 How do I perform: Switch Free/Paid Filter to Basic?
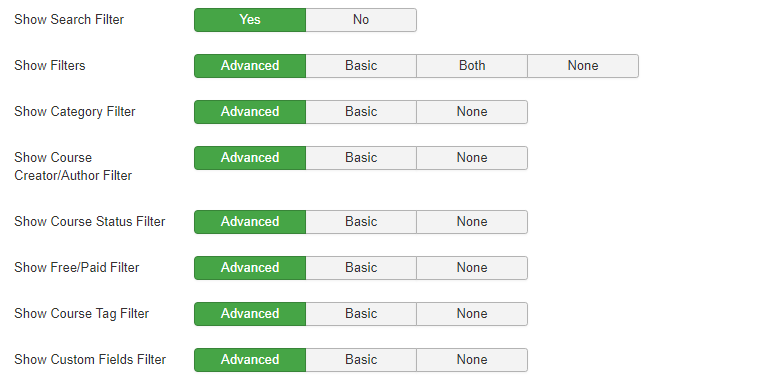361,268
